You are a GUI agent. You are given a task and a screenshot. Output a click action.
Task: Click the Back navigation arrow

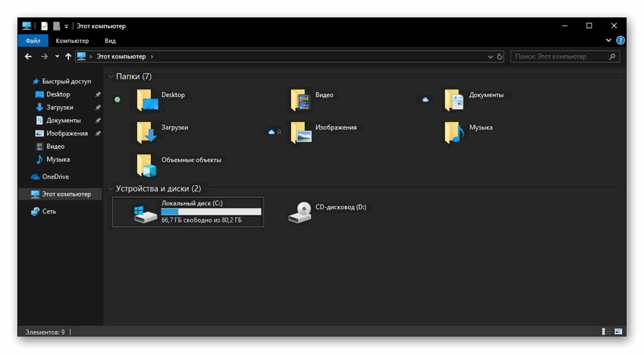[28, 56]
